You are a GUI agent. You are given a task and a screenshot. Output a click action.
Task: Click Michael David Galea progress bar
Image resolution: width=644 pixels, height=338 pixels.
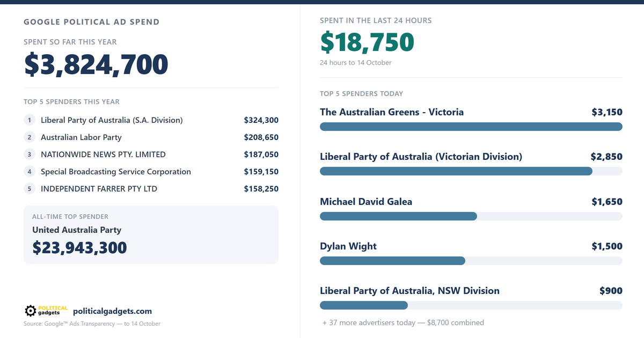click(471, 216)
